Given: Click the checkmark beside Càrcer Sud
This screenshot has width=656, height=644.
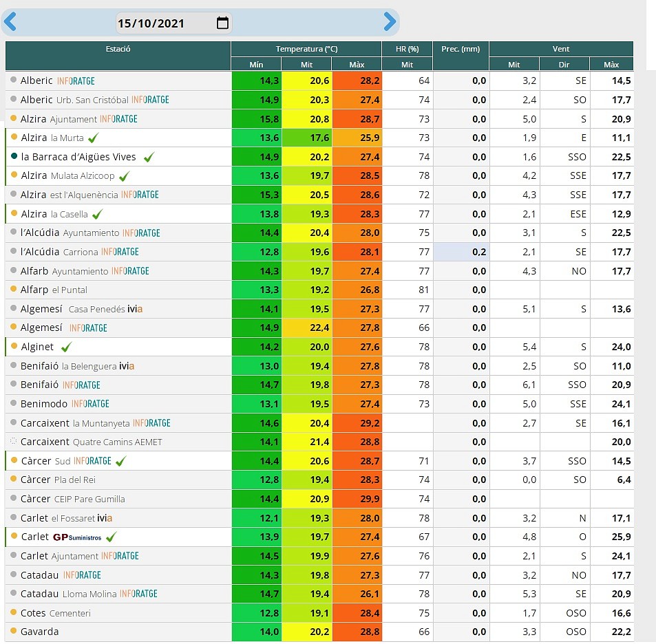Looking at the screenshot, I should click(120, 461).
